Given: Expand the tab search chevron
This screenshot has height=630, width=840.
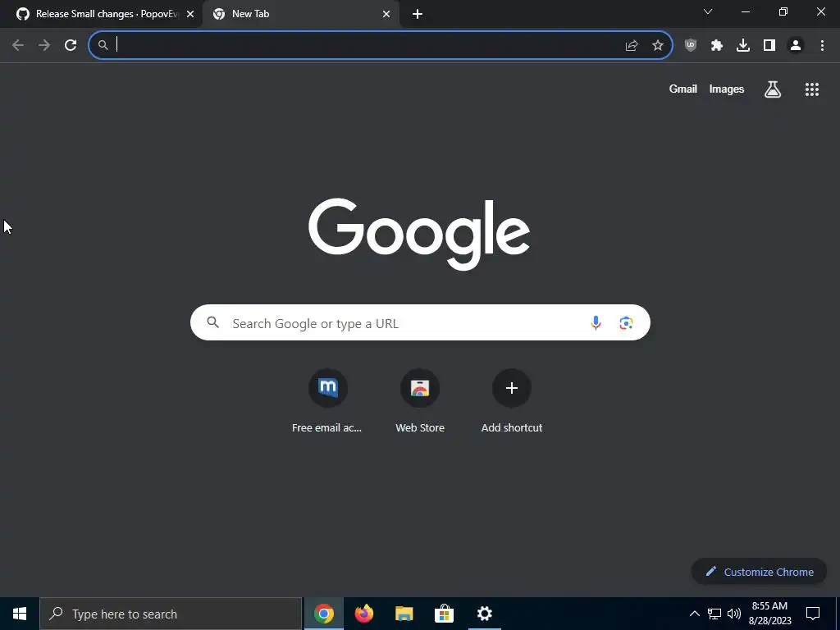Looking at the screenshot, I should (708, 11).
